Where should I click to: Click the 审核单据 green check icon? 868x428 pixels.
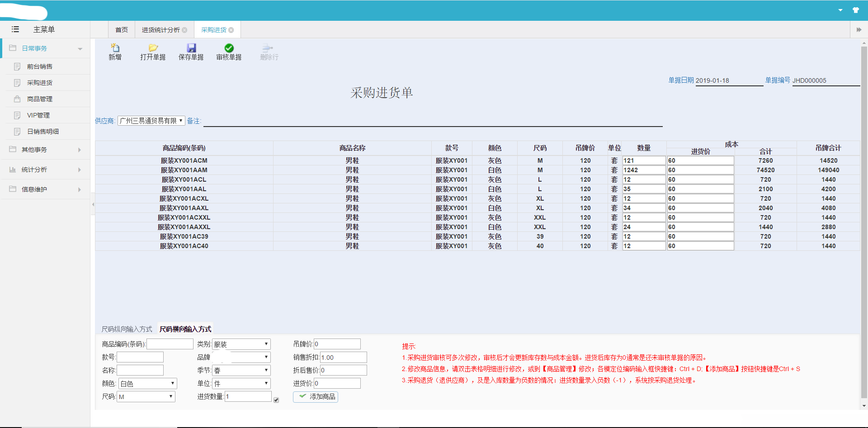tap(229, 47)
